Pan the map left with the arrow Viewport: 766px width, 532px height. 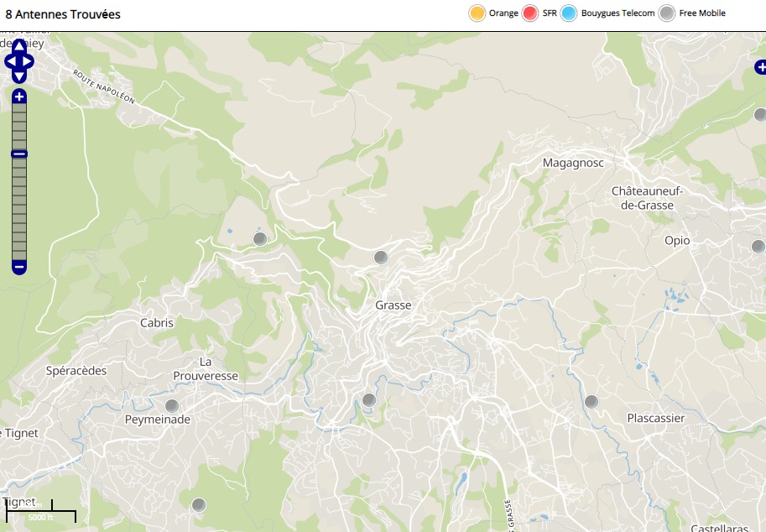8,61
